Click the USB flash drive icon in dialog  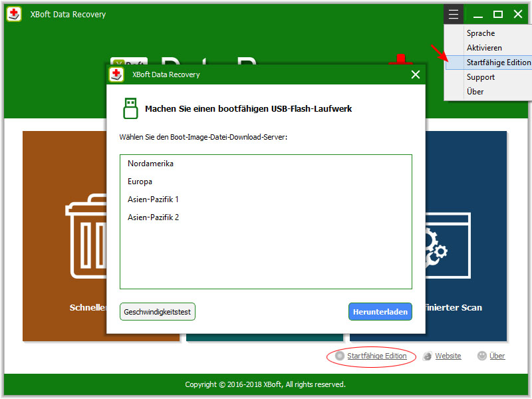click(130, 108)
